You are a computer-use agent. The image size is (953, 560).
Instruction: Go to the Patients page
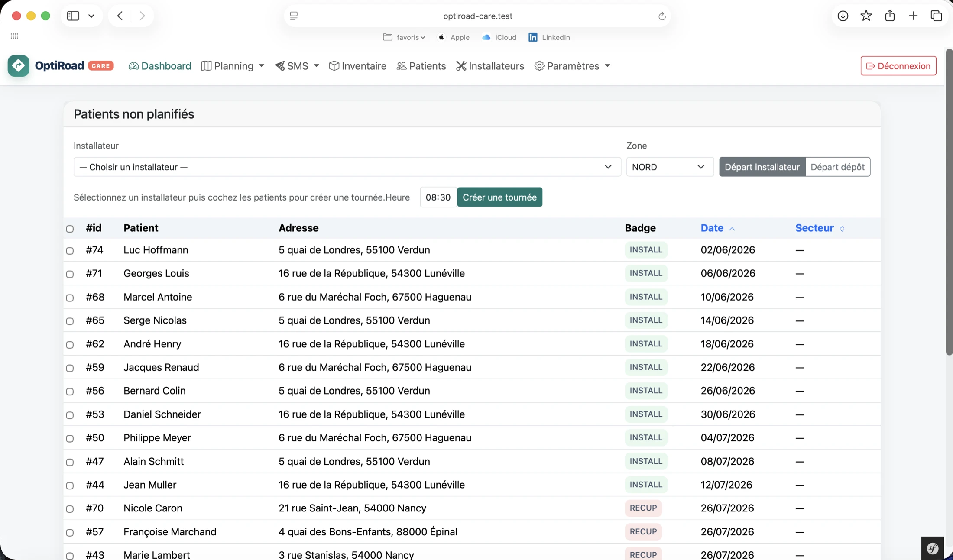[421, 66]
